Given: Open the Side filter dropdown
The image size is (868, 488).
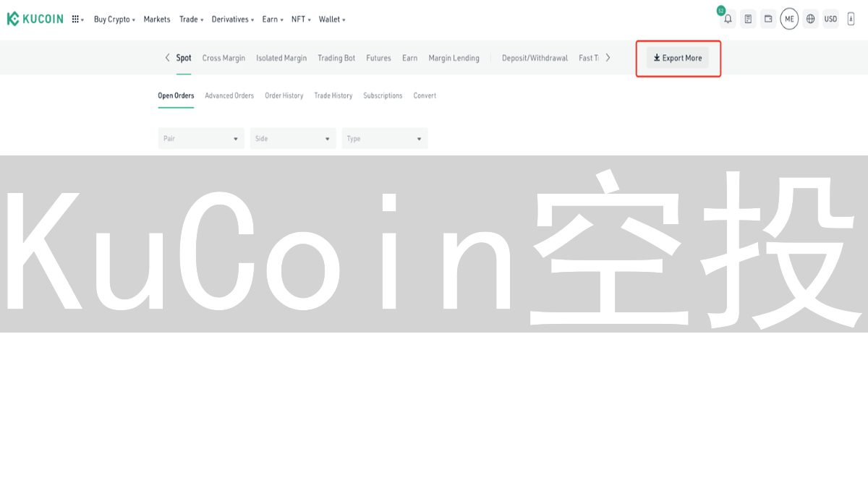Looking at the screenshot, I should point(293,139).
